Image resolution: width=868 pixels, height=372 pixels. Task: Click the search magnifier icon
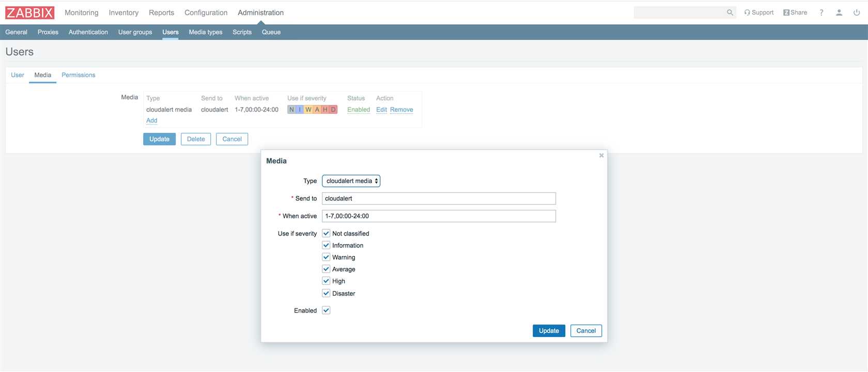(x=730, y=12)
